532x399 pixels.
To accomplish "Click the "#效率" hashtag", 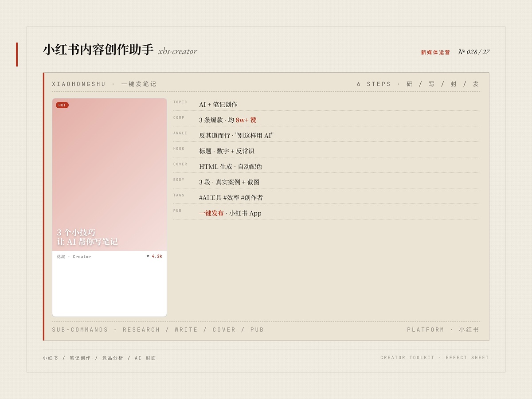I will pyautogui.click(x=231, y=198).
